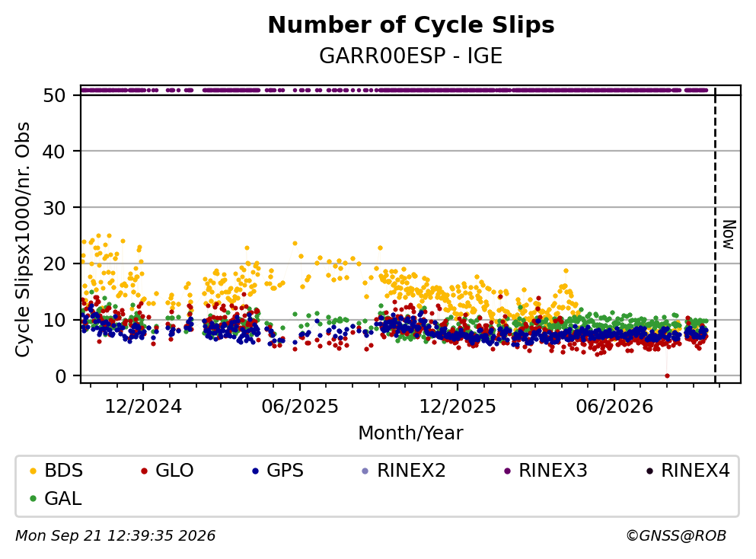Select the GAL legend label

tap(63, 499)
